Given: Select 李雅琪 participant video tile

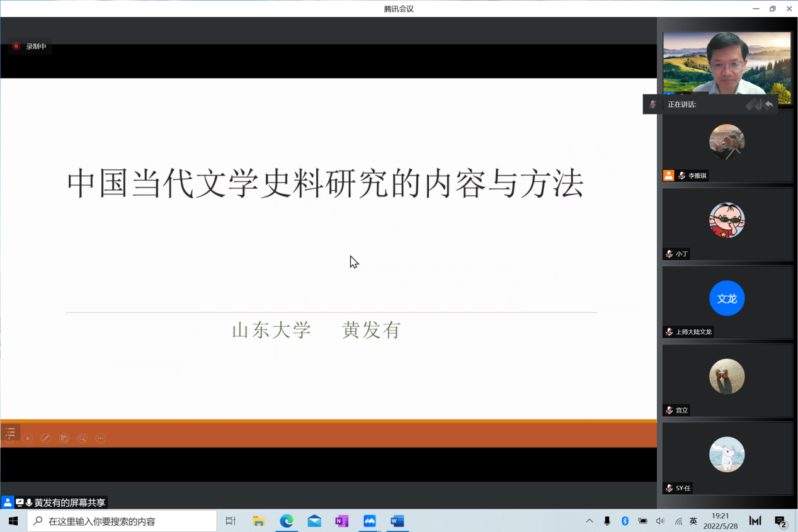Looking at the screenshot, I should click(x=727, y=146).
